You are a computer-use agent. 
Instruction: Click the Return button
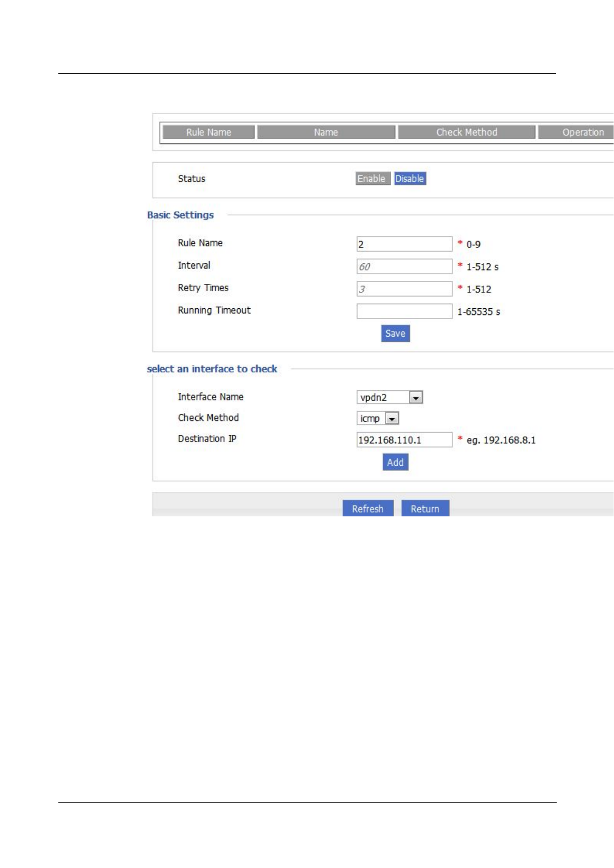tap(425, 509)
